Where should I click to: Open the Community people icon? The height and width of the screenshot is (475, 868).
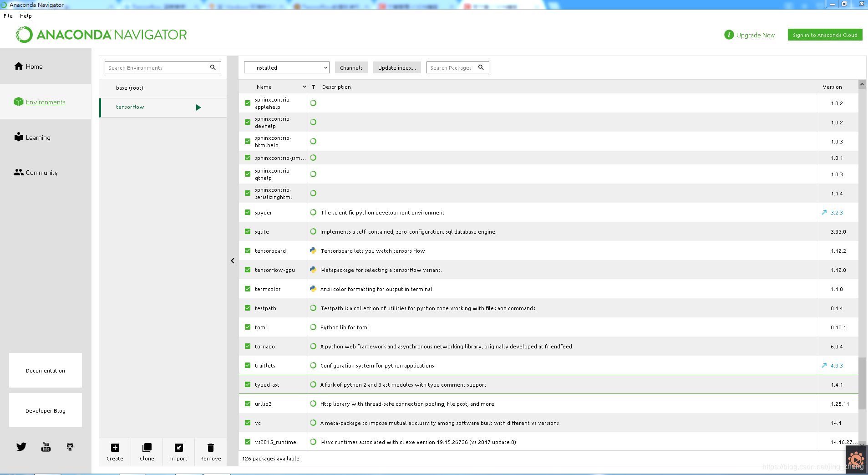click(x=18, y=172)
